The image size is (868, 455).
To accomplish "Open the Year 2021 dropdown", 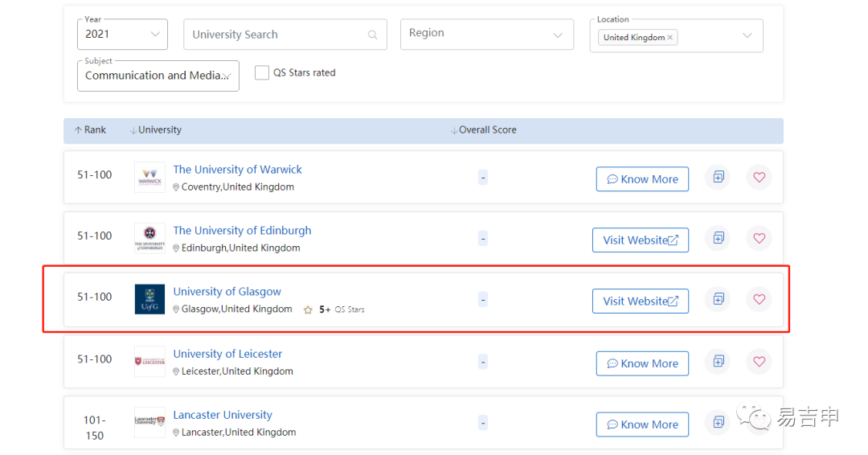I will (x=122, y=35).
